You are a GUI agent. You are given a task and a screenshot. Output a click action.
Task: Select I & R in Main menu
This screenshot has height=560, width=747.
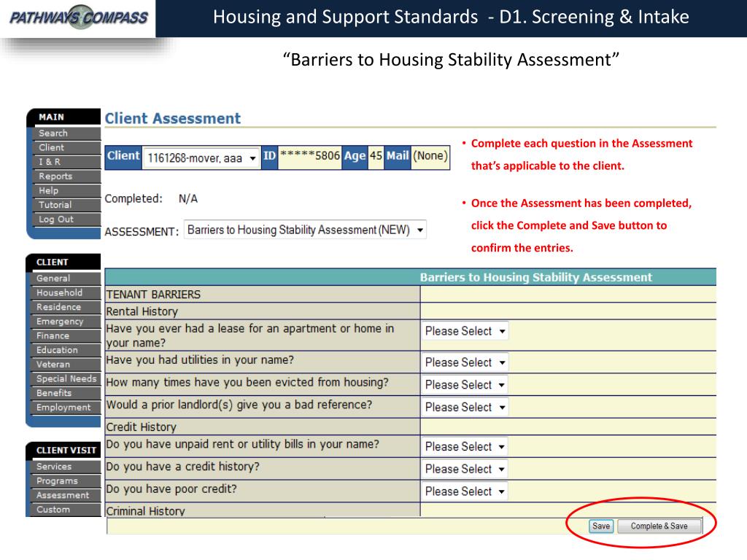66,162
